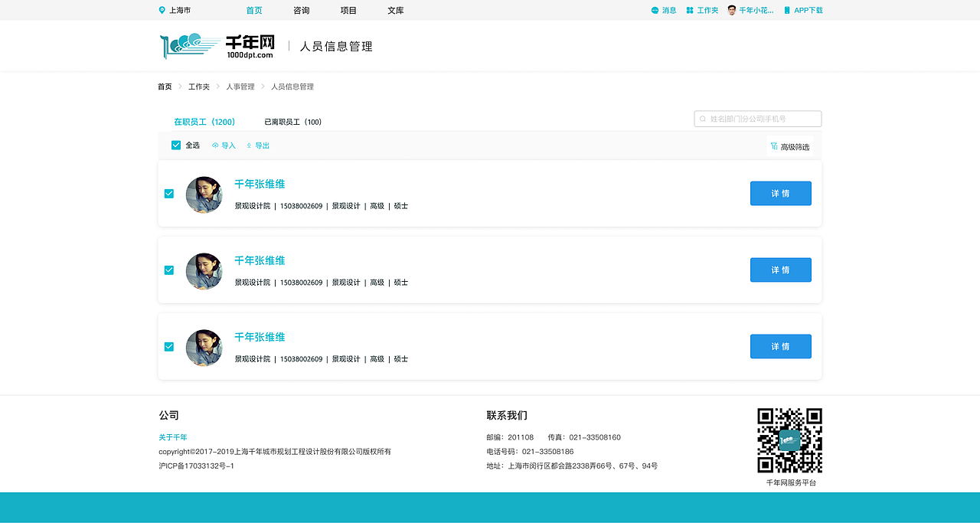Click the 上海市 city selector text
The image size is (980, 523).
tap(180, 11)
